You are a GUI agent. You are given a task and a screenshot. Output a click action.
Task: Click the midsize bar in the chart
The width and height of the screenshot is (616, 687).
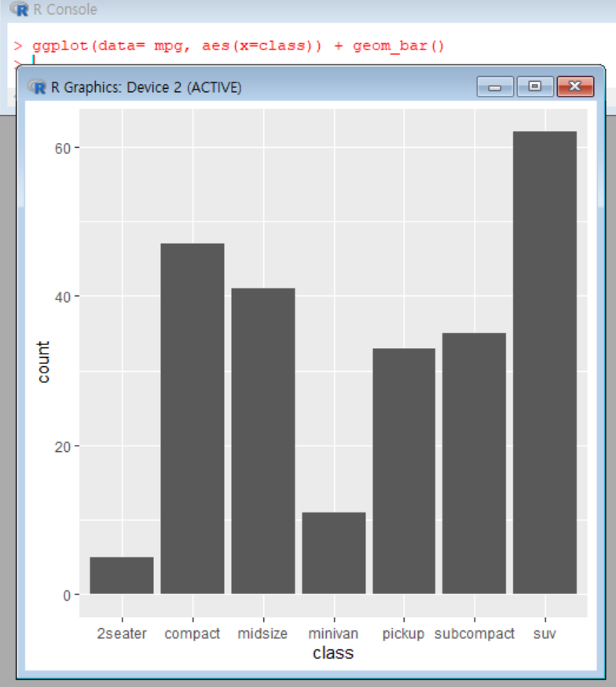click(x=263, y=441)
